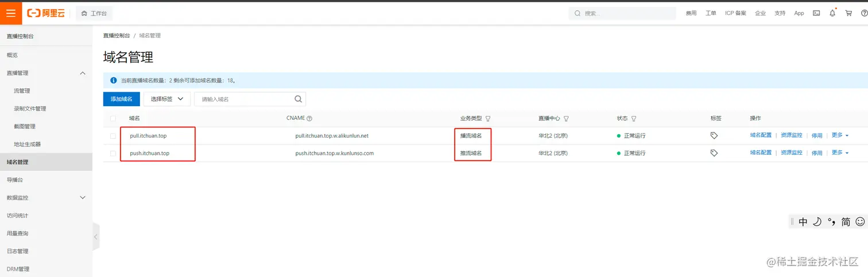Toggle the IME moon half-width icon

pos(817,222)
